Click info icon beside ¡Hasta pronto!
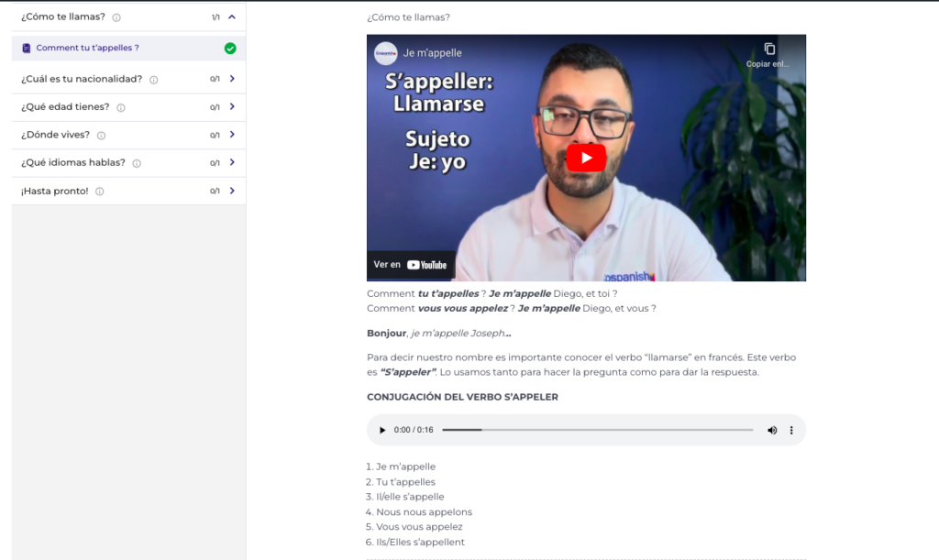Image resolution: width=939 pixels, height=560 pixels. (x=99, y=192)
